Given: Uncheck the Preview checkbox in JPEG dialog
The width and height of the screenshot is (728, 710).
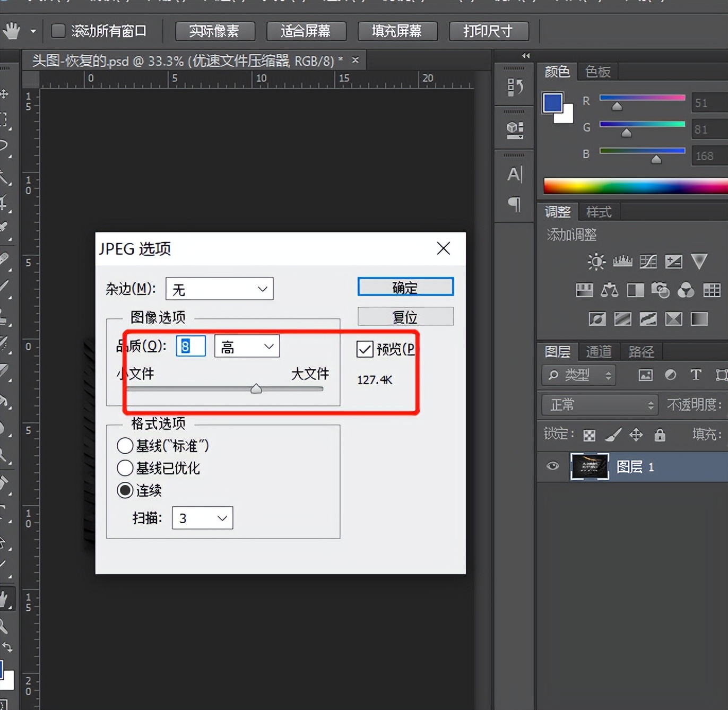Looking at the screenshot, I should click(x=365, y=349).
